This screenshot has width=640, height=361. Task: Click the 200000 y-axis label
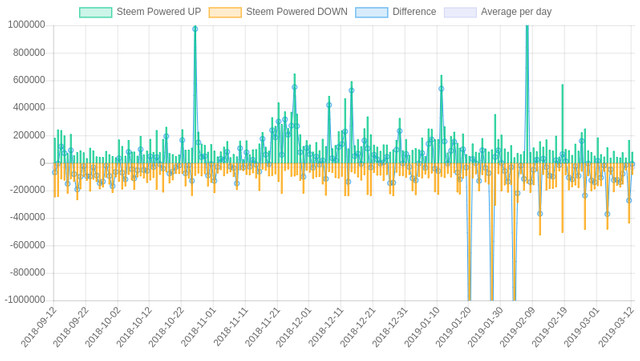(x=29, y=135)
